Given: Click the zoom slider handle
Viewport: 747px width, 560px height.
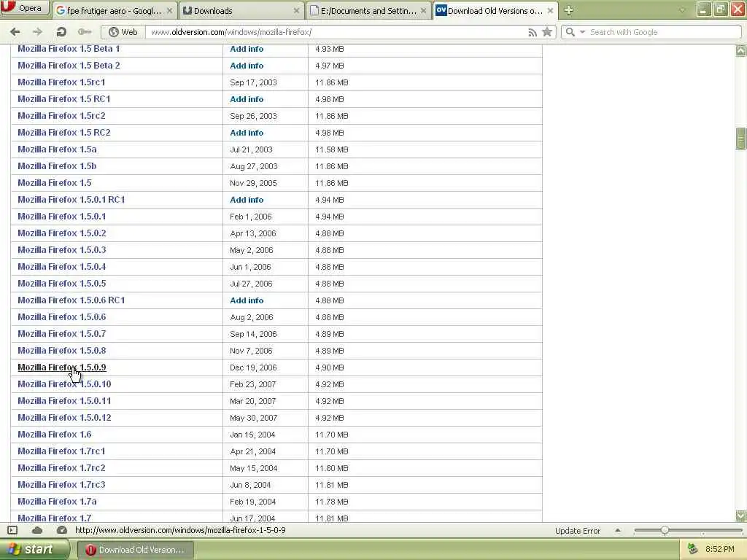Looking at the screenshot, I should point(665,530).
